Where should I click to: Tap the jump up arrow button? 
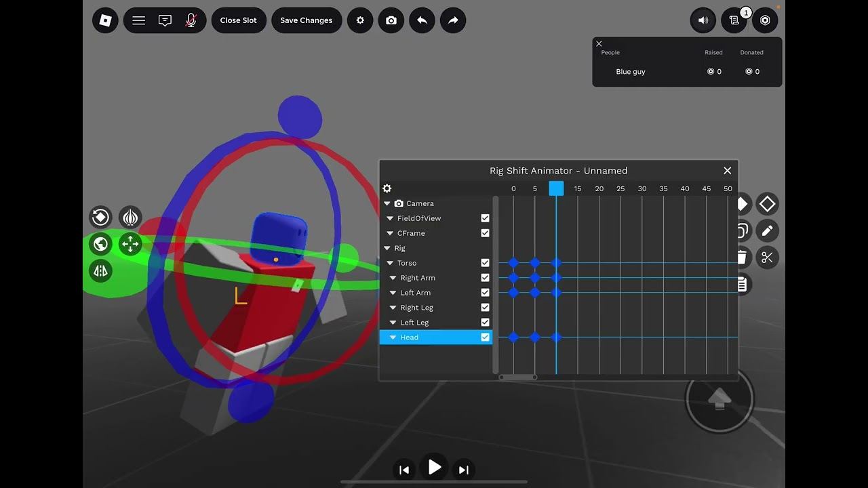(719, 399)
